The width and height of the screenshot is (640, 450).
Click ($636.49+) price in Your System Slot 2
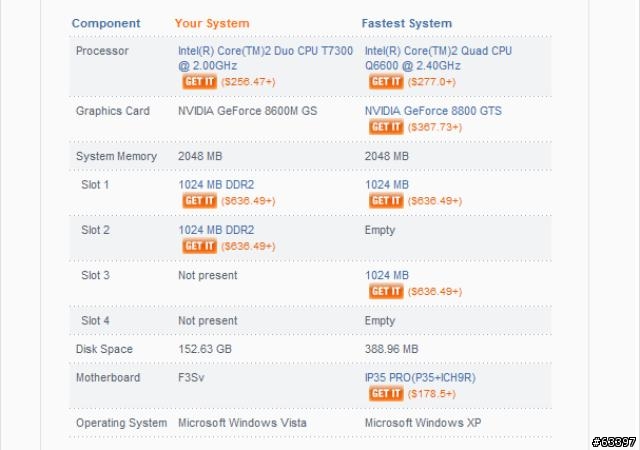[x=248, y=246]
